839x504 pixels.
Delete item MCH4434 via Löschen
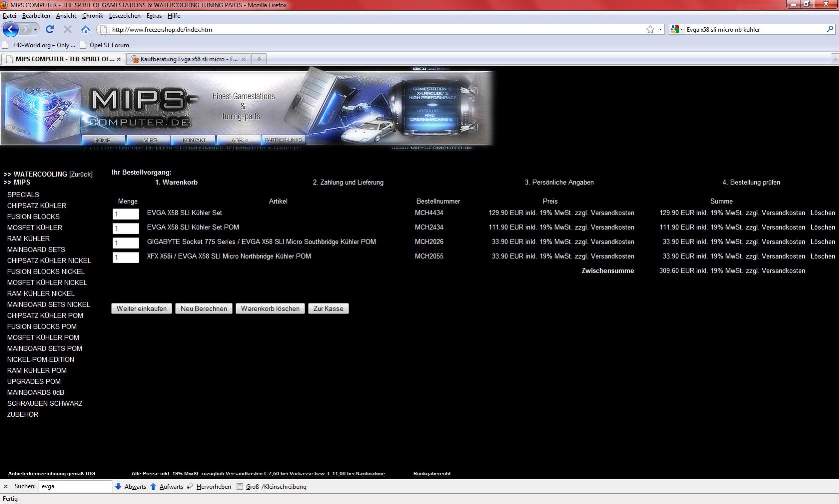(823, 213)
